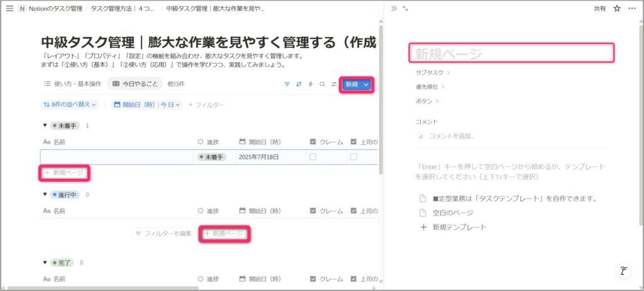Open view settings sliders icon
The height and width of the screenshot is (291, 644).
point(335,84)
